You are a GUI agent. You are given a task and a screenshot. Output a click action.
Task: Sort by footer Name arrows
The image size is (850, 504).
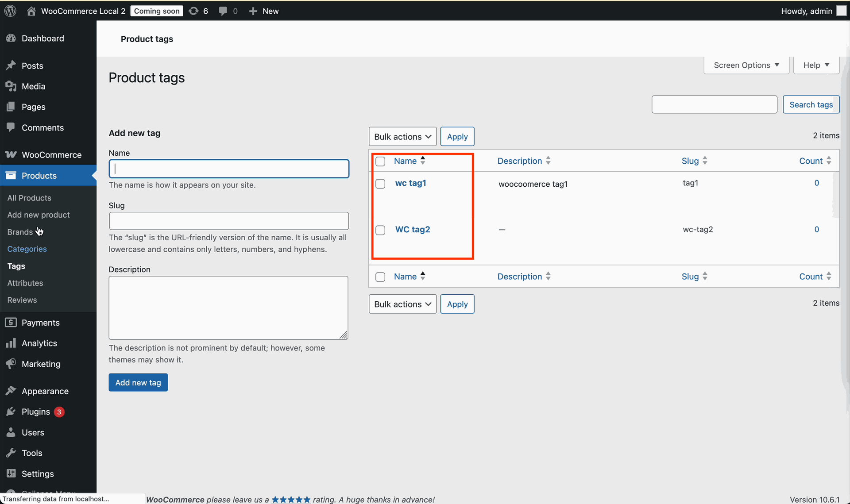click(423, 276)
